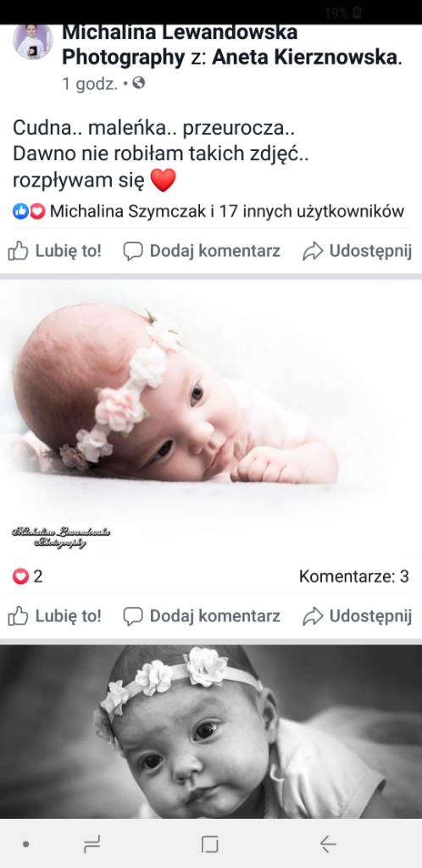Share first photo with lower Udostępnij
This screenshot has height=868, width=422.
[x=358, y=616]
